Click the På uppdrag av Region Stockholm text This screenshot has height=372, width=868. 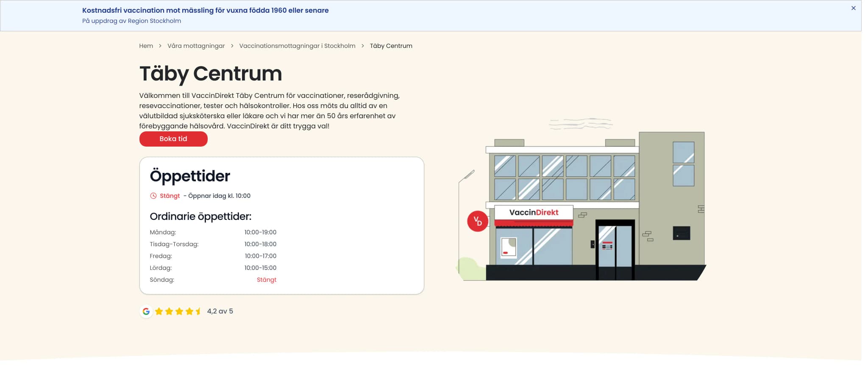[x=131, y=21]
